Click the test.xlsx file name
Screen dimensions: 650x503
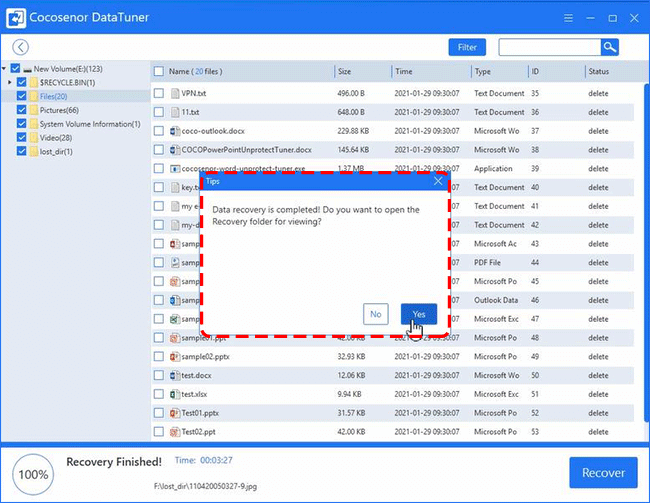[194, 394]
